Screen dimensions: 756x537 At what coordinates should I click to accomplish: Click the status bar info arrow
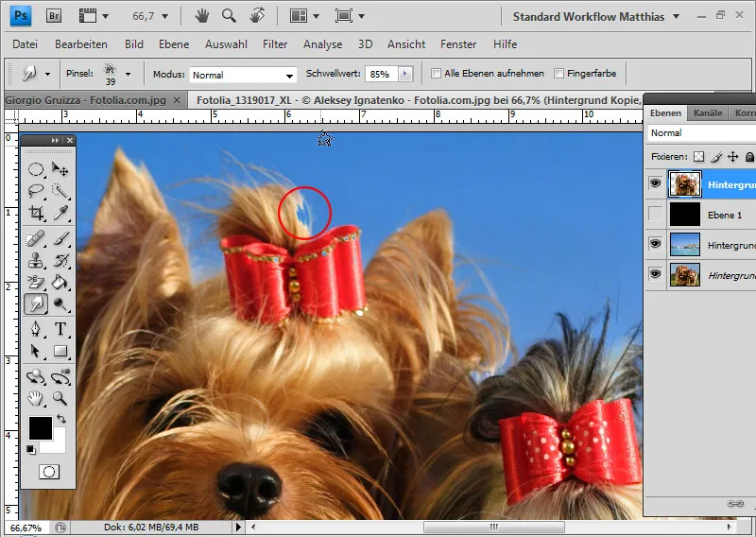238,527
